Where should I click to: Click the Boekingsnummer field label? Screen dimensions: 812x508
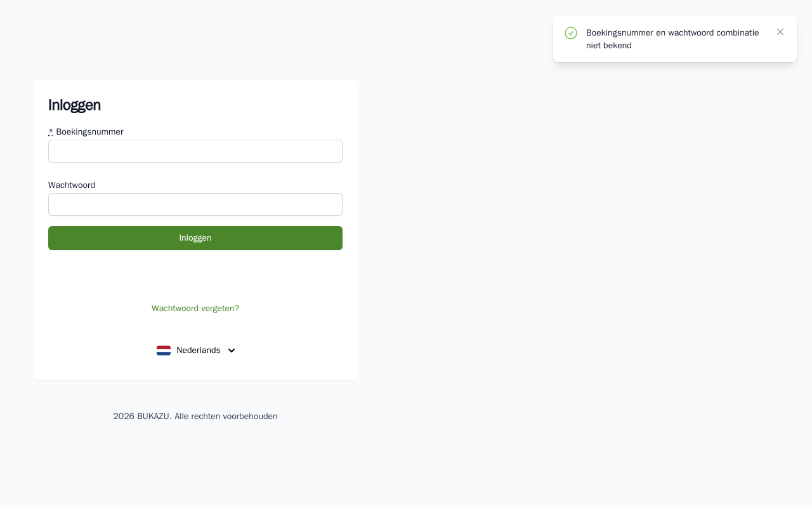click(89, 132)
